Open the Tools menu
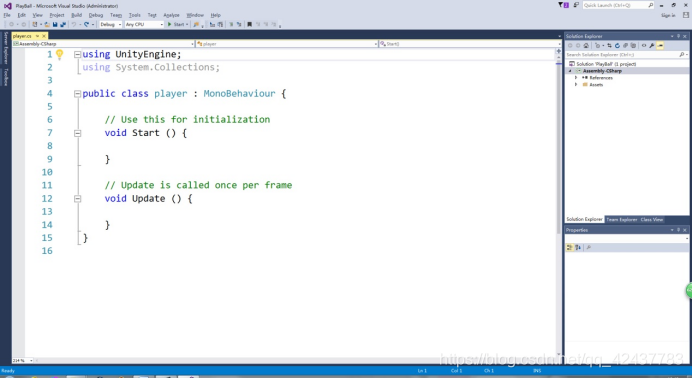 tap(134, 15)
